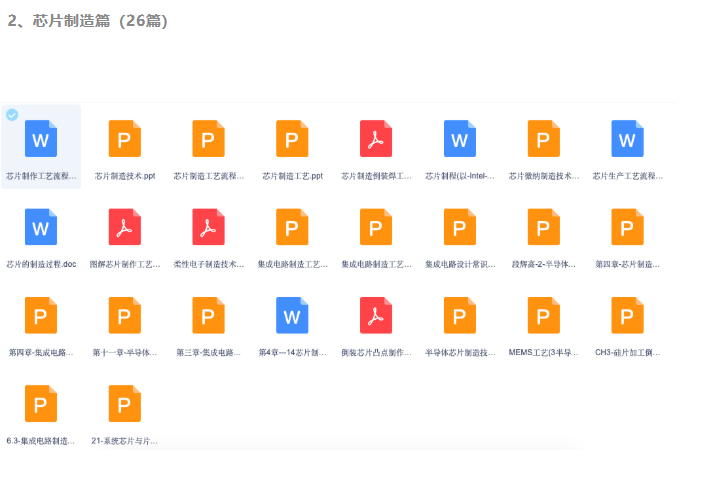Select the 段辉高-2-半导体 PPT file
This screenshot has width=708, height=481.
(544, 227)
